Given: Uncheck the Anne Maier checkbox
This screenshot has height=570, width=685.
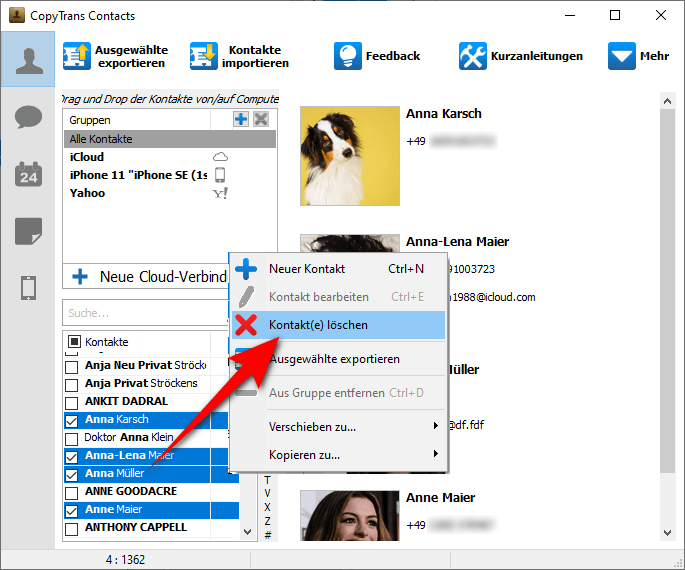Looking at the screenshot, I should click(x=71, y=511).
